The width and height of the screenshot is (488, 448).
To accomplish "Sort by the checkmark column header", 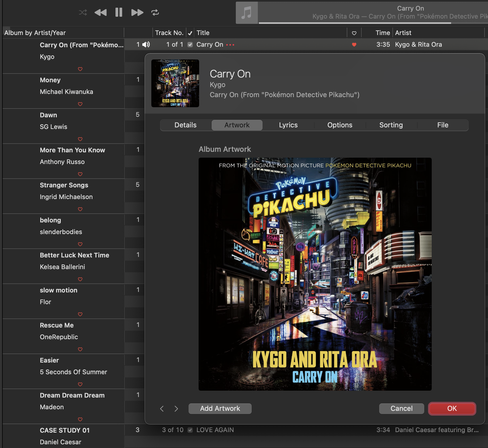I will (190, 33).
